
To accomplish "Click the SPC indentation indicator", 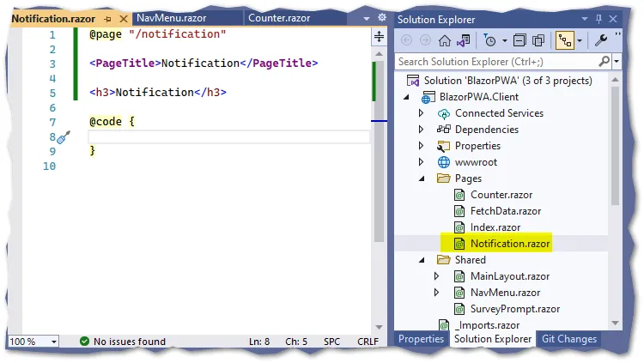I will click(331, 342).
